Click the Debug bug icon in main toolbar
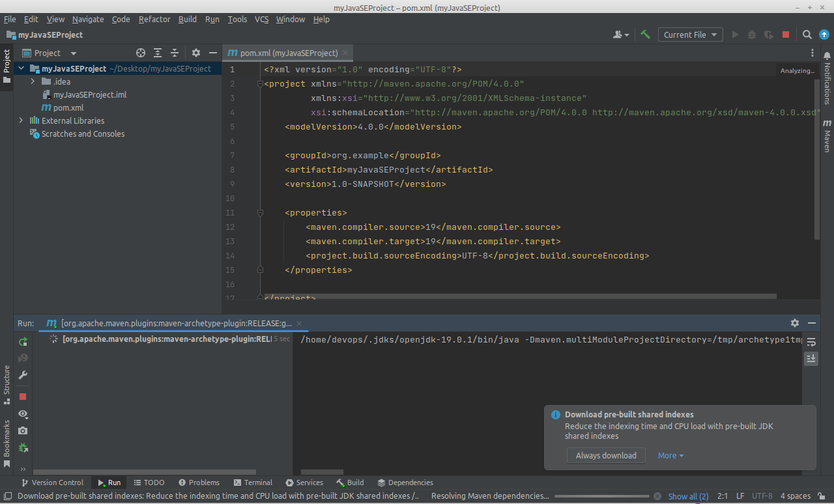The image size is (834, 504). (752, 35)
